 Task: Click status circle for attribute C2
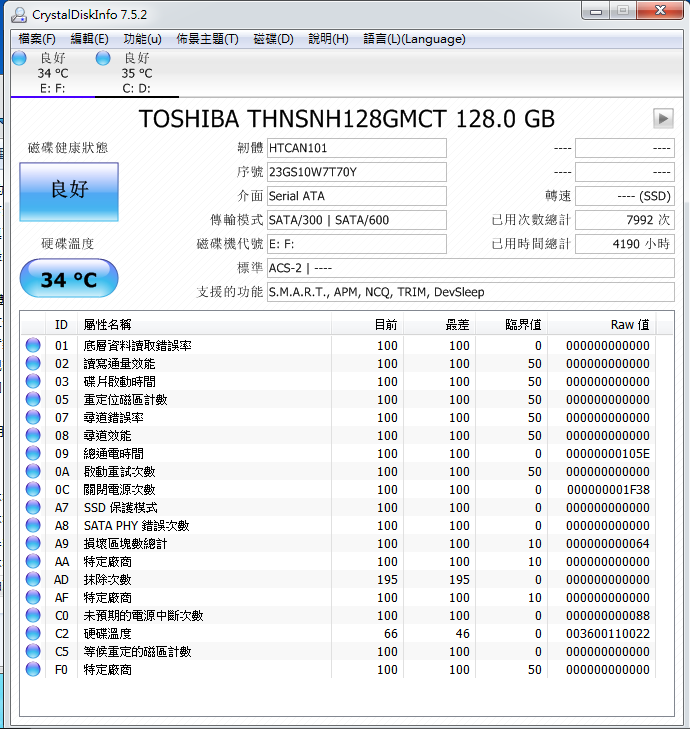click(33, 633)
